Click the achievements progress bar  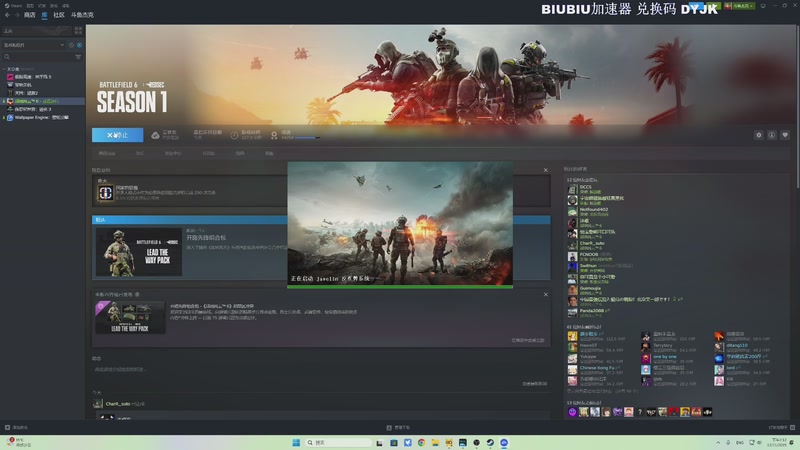click(x=307, y=138)
